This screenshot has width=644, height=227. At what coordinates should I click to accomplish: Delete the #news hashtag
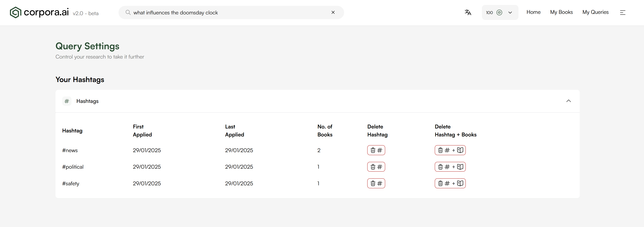click(x=376, y=150)
